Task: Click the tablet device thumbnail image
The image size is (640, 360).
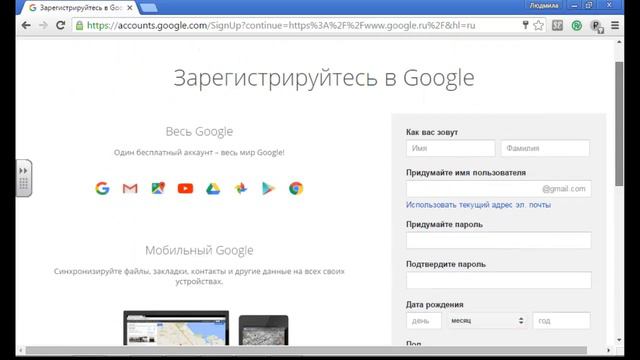Action: click(x=263, y=330)
